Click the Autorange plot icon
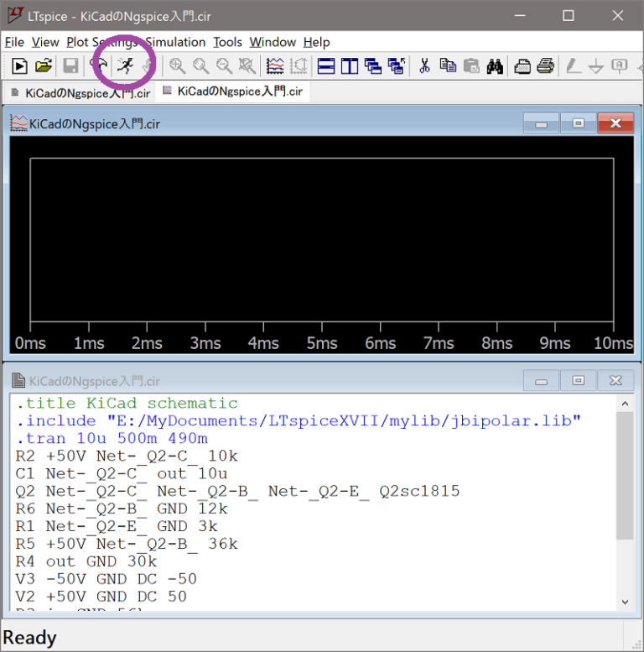The height and width of the screenshot is (652, 644). coord(275,66)
